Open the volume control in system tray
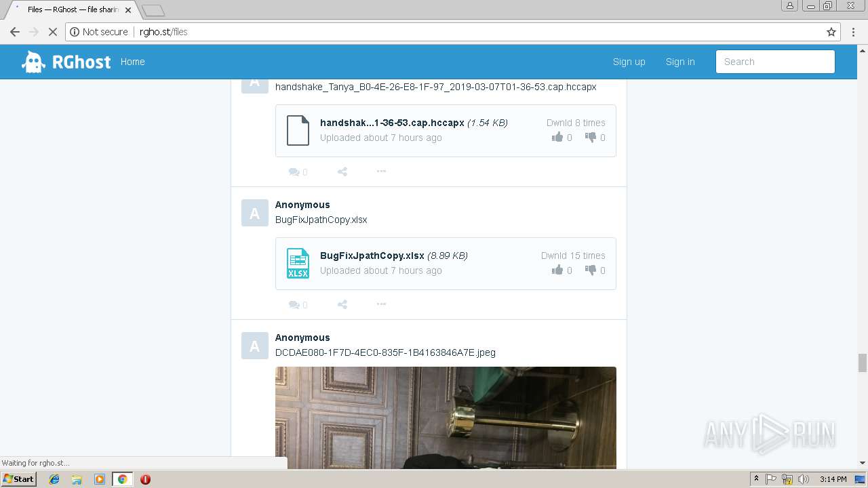 804,479
